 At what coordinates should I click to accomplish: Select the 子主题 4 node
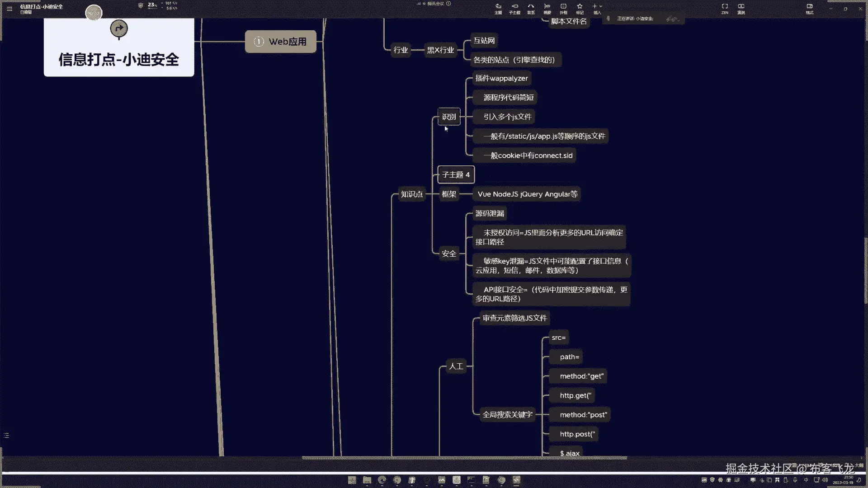pyautogui.click(x=456, y=175)
